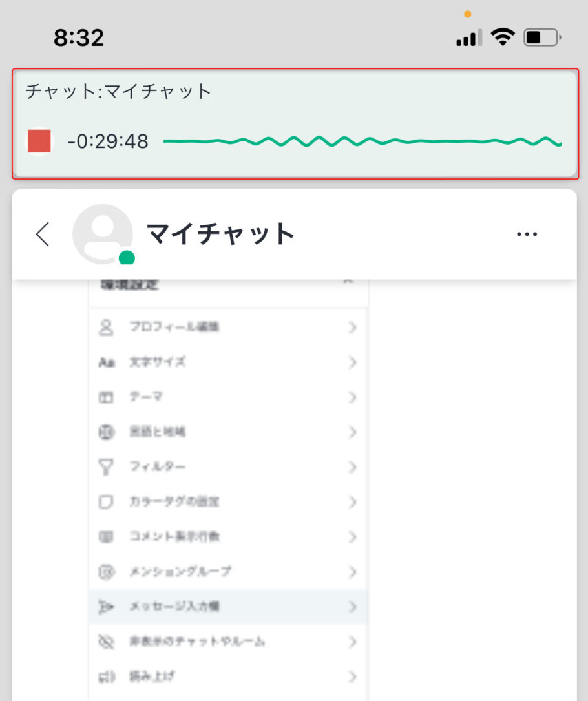
Task: Expand the フィルター row chevron
Action: coord(352,467)
